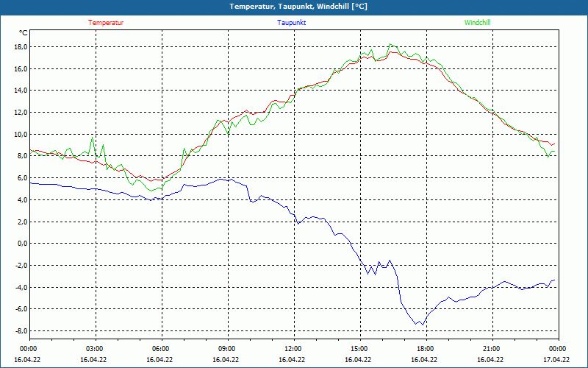Click the red Temperatur legend label

106,23
